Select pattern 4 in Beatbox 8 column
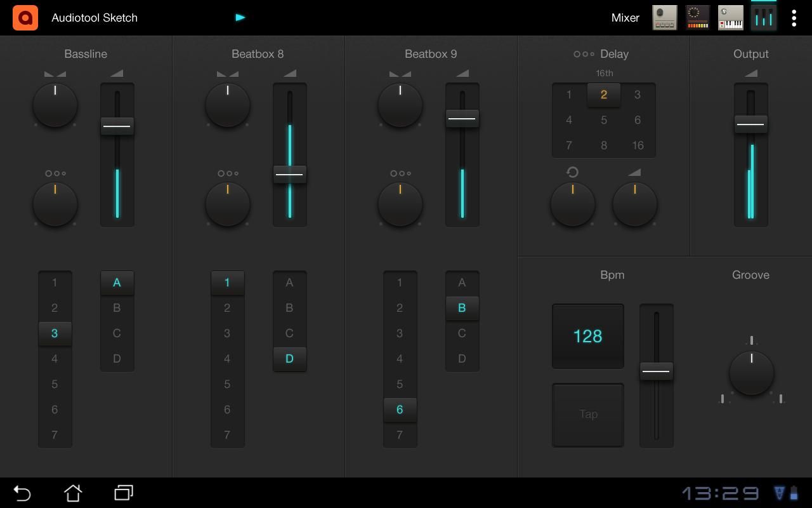The height and width of the screenshot is (508, 812). pos(227,359)
